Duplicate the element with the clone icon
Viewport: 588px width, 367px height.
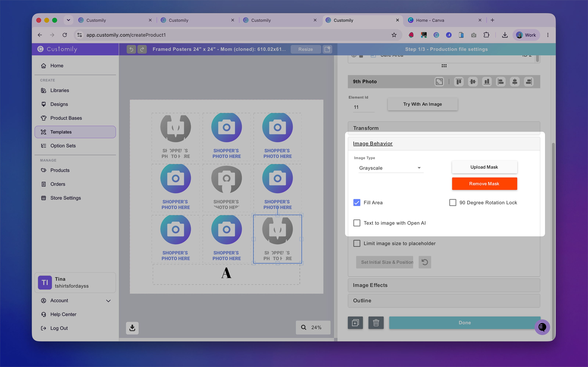coord(355,323)
